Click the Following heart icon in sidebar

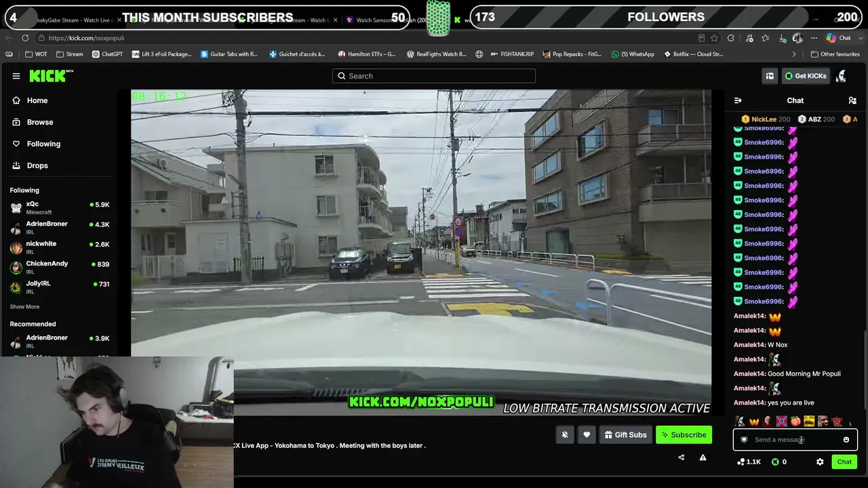16,144
